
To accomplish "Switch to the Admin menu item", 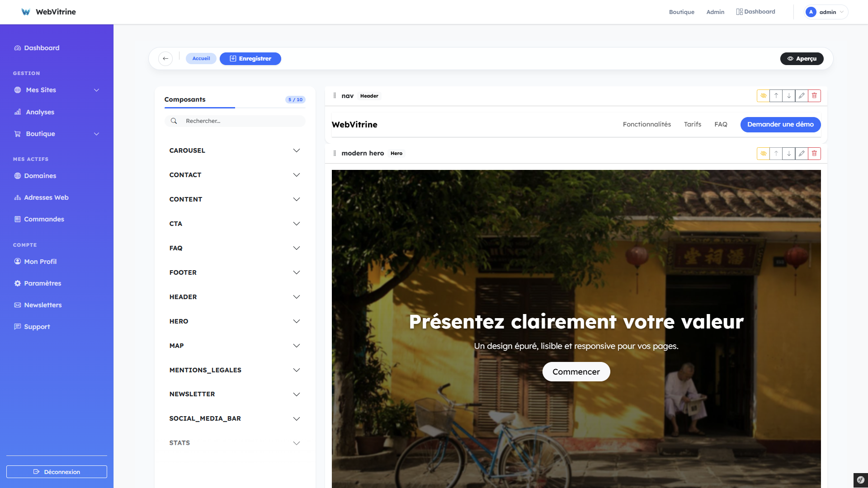I will [x=715, y=12].
